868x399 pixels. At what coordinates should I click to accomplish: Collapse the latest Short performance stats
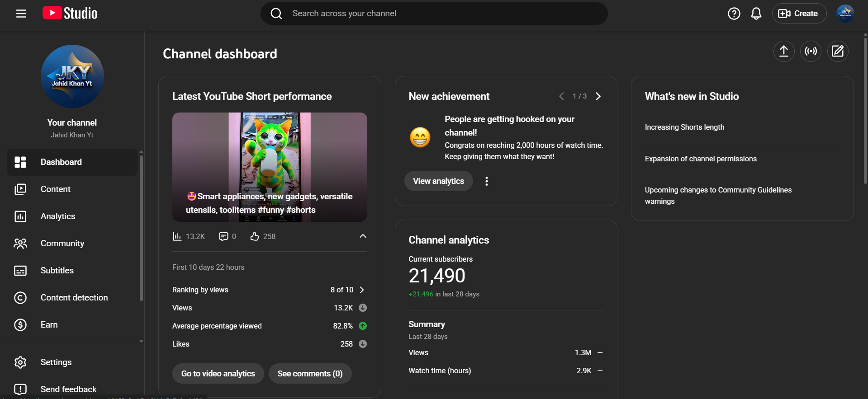coord(363,236)
